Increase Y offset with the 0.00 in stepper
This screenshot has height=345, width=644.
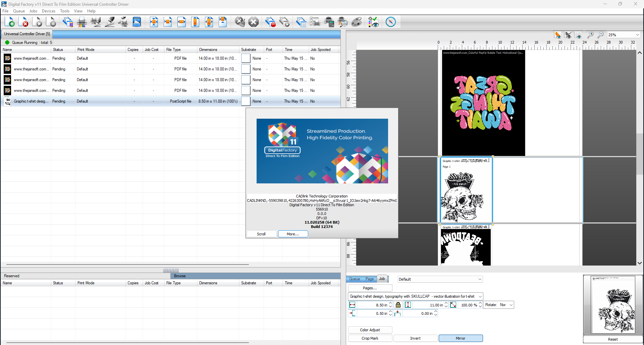436,312
